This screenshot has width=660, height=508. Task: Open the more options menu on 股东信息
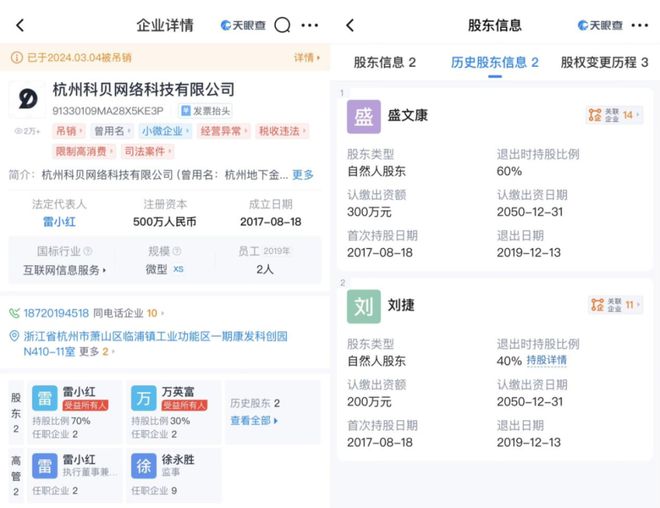point(640,25)
